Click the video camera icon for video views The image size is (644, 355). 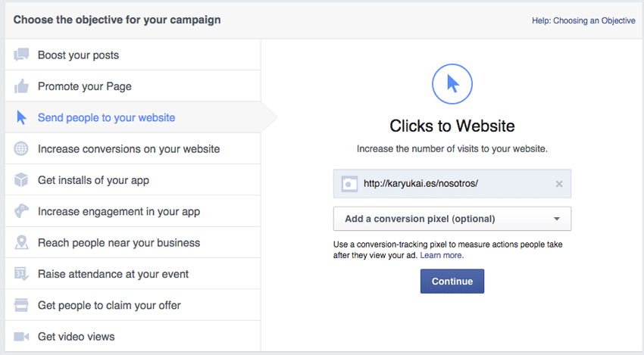click(x=21, y=337)
